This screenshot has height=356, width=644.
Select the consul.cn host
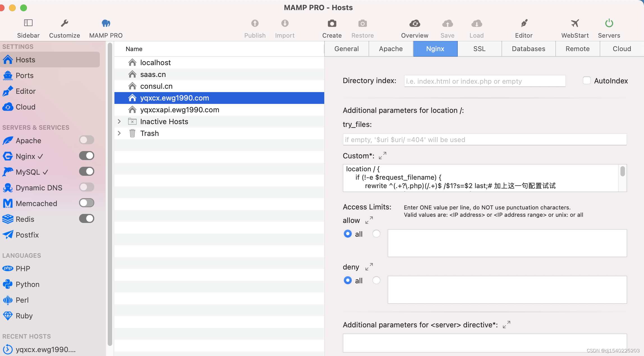(156, 86)
